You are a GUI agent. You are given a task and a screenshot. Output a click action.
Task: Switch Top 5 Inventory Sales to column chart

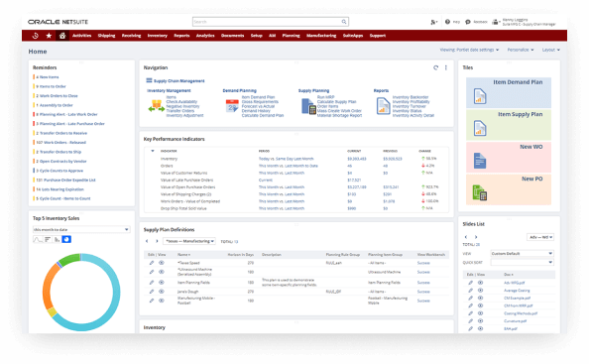tap(58, 239)
